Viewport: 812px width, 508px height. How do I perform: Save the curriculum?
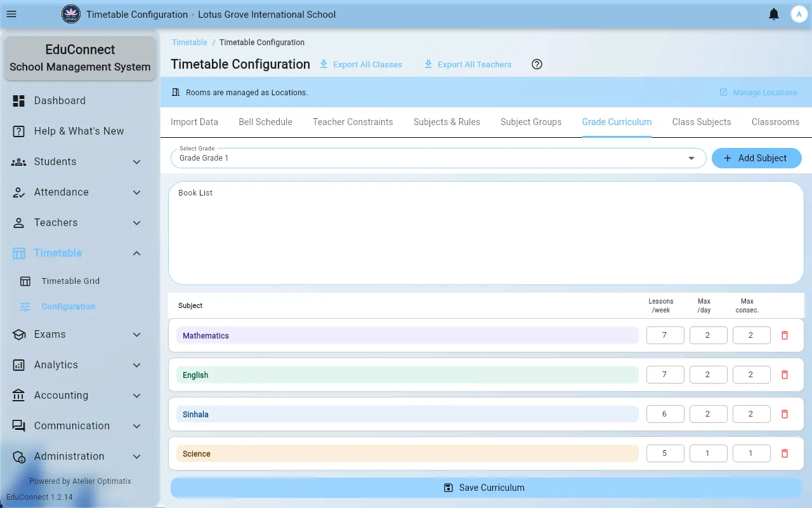(486, 488)
